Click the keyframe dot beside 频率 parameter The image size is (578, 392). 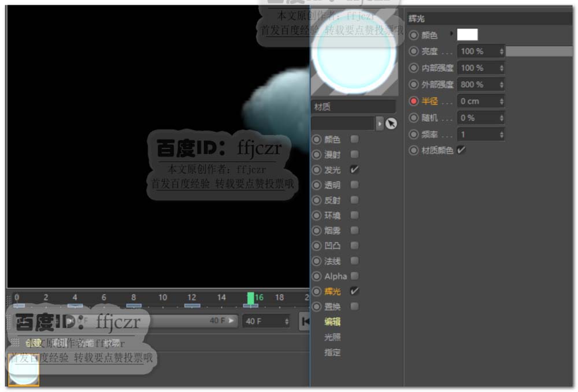coord(414,135)
